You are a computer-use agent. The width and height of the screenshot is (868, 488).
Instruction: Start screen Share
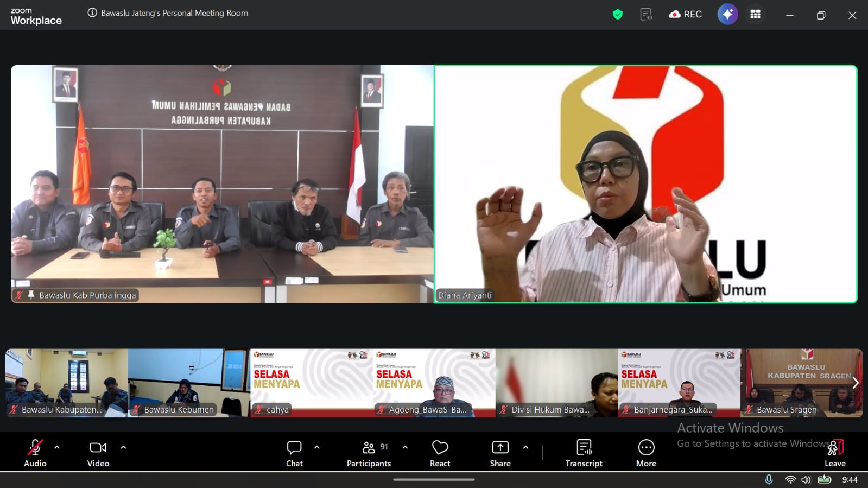(500, 453)
